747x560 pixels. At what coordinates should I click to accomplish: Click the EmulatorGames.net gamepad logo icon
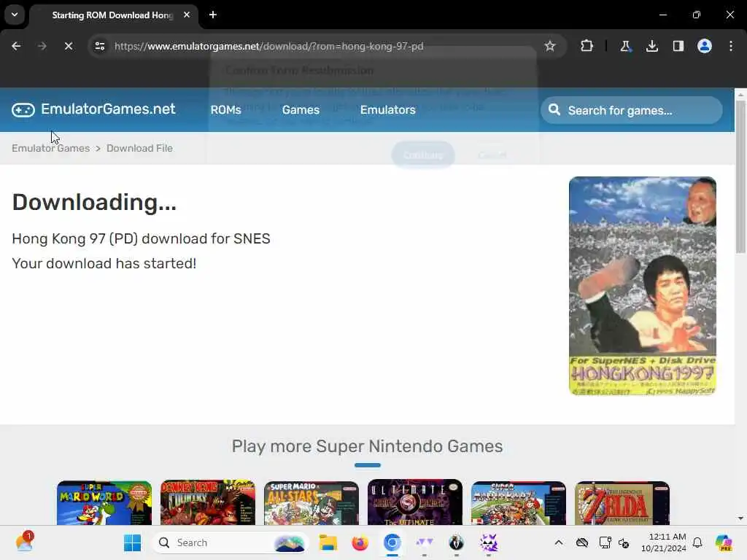coord(23,110)
